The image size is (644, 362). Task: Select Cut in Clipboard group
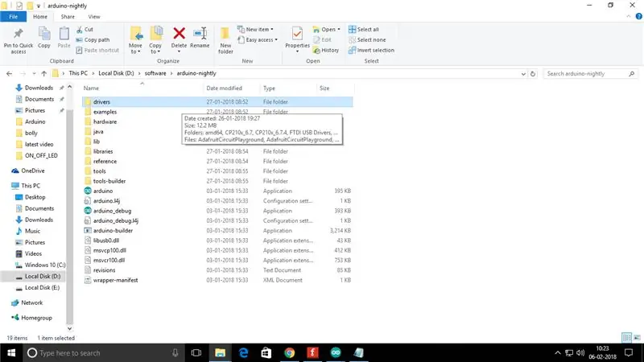pyautogui.click(x=85, y=30)
